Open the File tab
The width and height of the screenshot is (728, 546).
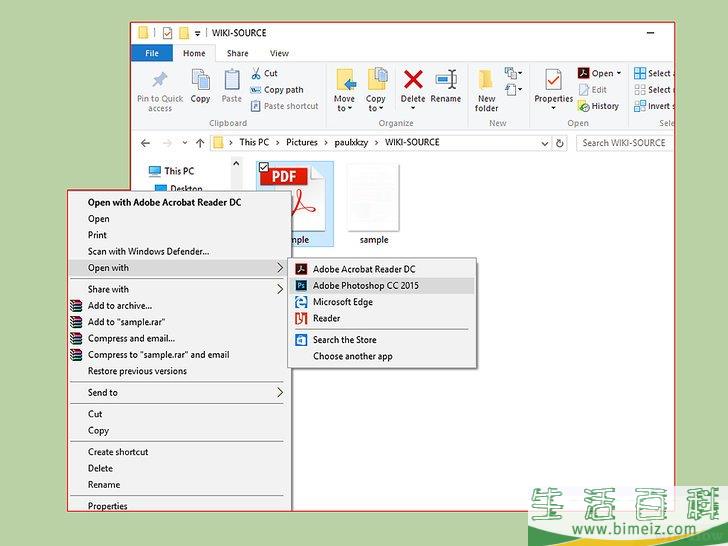152,53
